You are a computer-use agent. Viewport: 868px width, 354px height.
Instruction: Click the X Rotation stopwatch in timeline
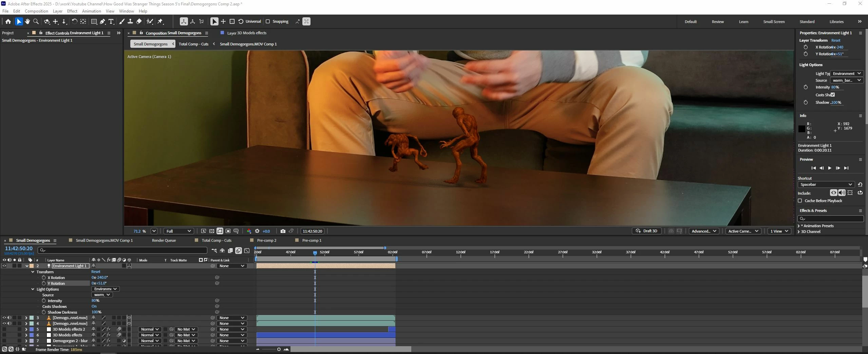44,277
